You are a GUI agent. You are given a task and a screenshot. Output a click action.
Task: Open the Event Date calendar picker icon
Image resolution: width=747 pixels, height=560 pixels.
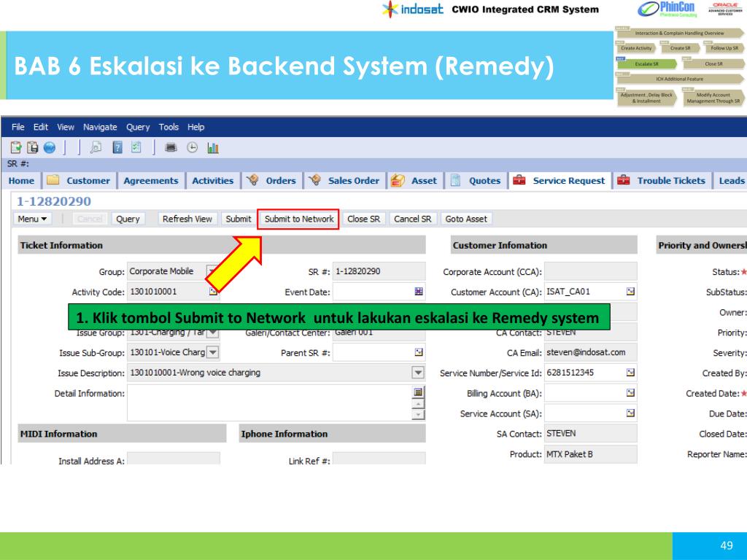[419, 292]
